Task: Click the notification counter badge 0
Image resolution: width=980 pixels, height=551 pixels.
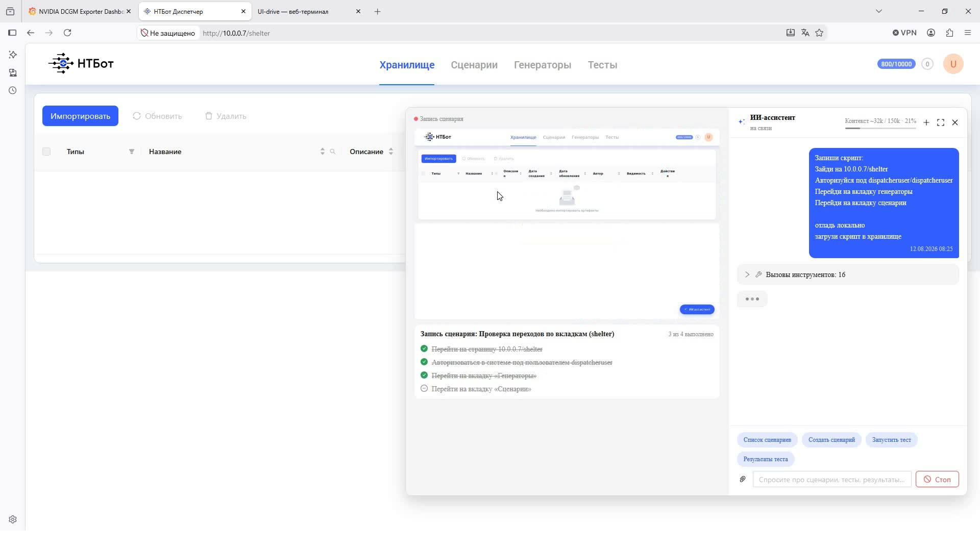Action: tap(927, 64)
